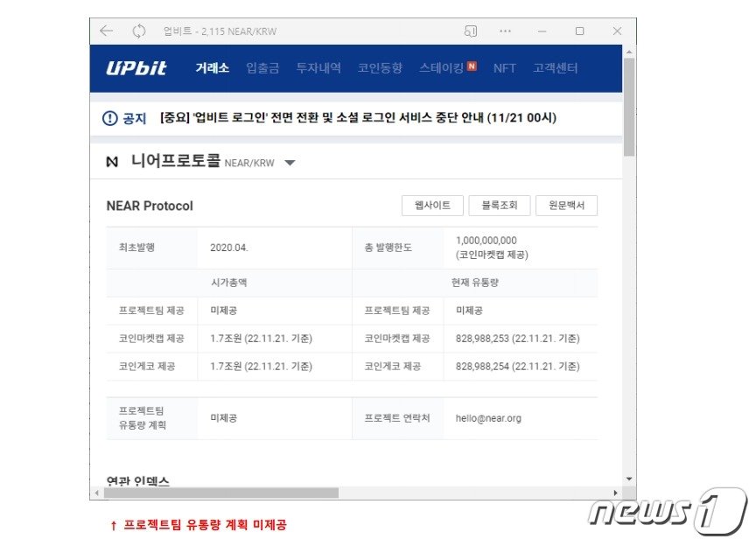The image size is (756, 546).
Task: Open the 입출금 menu tab
Action: tap(262, 68)
